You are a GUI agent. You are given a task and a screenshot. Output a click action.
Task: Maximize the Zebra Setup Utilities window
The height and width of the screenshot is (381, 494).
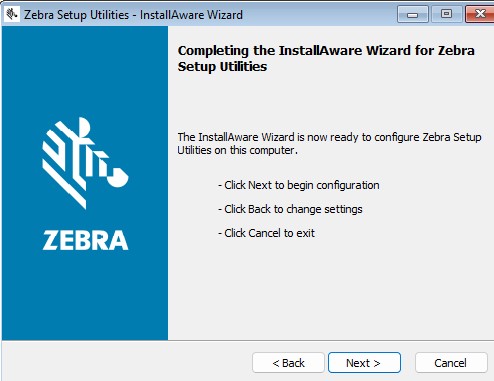446,14
